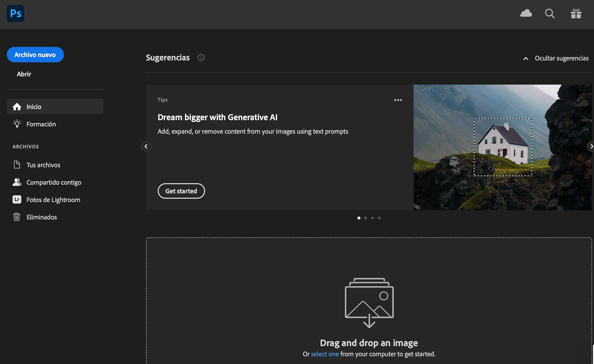Viewport: 594px width, 364px height.
Task: Click the Sugerencias info icon
Action: click(x=201, y=58)
